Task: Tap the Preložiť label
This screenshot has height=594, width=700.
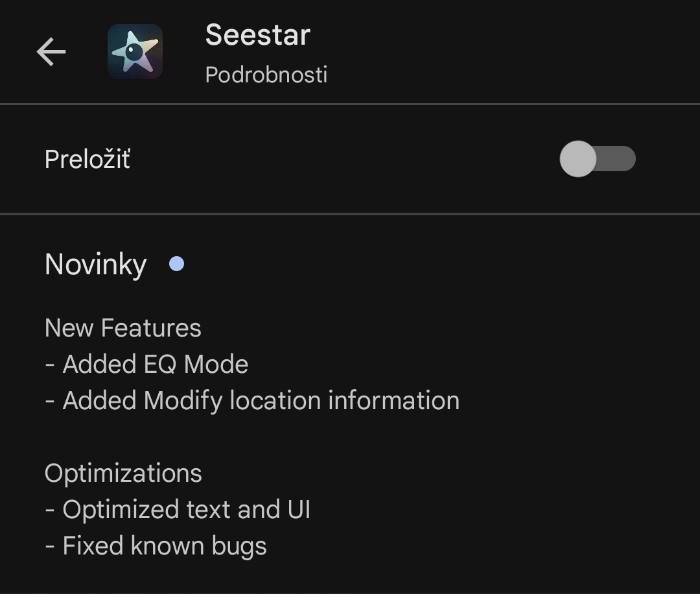Action: click(x=87, y=160)
